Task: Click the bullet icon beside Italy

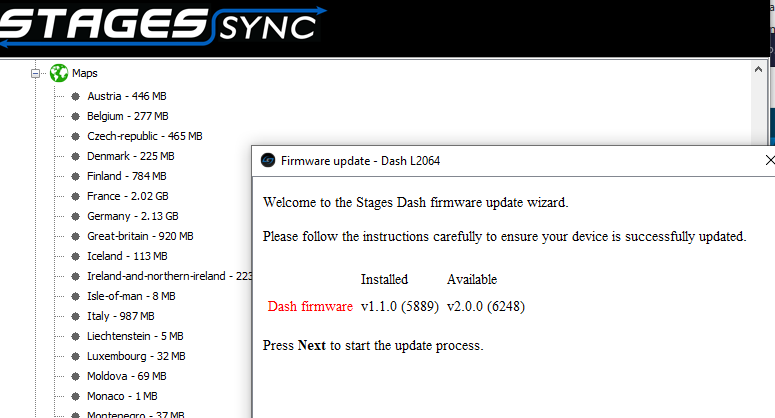Action: tap(74, 316)
